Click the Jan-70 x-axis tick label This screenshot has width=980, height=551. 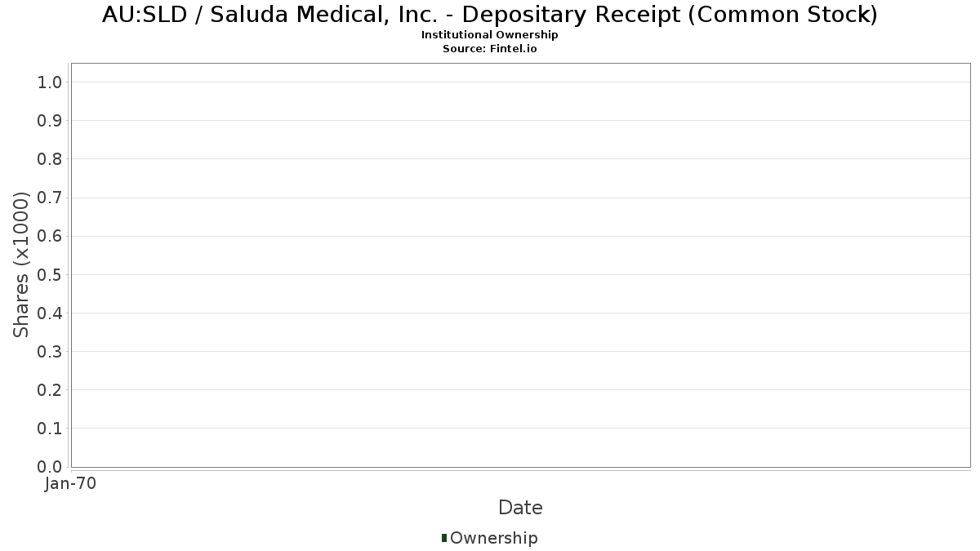pos(71,484)
